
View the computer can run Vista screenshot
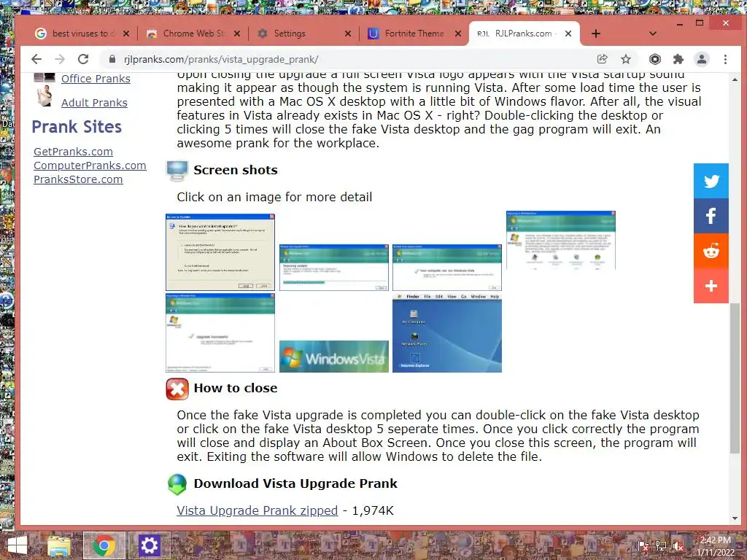(x=447, y=267)
